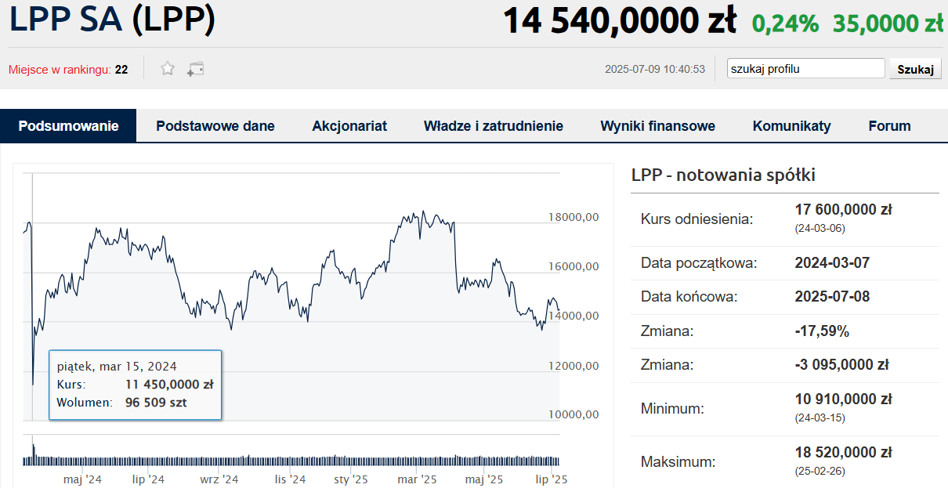Click the timestamp 2025-07-09 10:40:53
Screen dimensions: 948x488
pos(655,70)
